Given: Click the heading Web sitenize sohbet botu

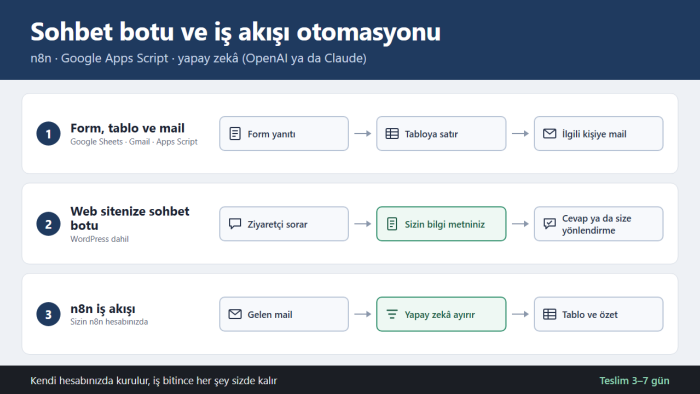Looking at the screenshot, I should click(129, 218).
